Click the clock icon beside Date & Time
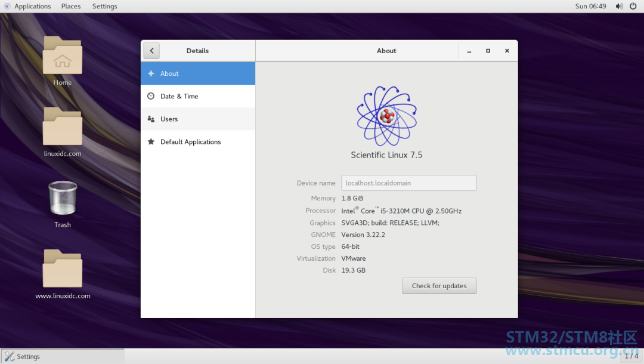This screenshot has height=364, width=644. pyautogui.click(x=151, y=96)
